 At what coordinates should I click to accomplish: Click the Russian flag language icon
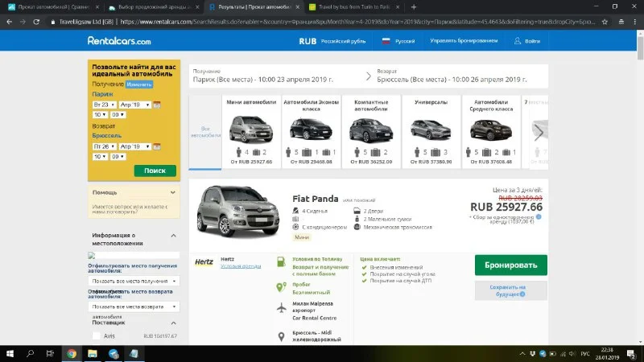386,40
